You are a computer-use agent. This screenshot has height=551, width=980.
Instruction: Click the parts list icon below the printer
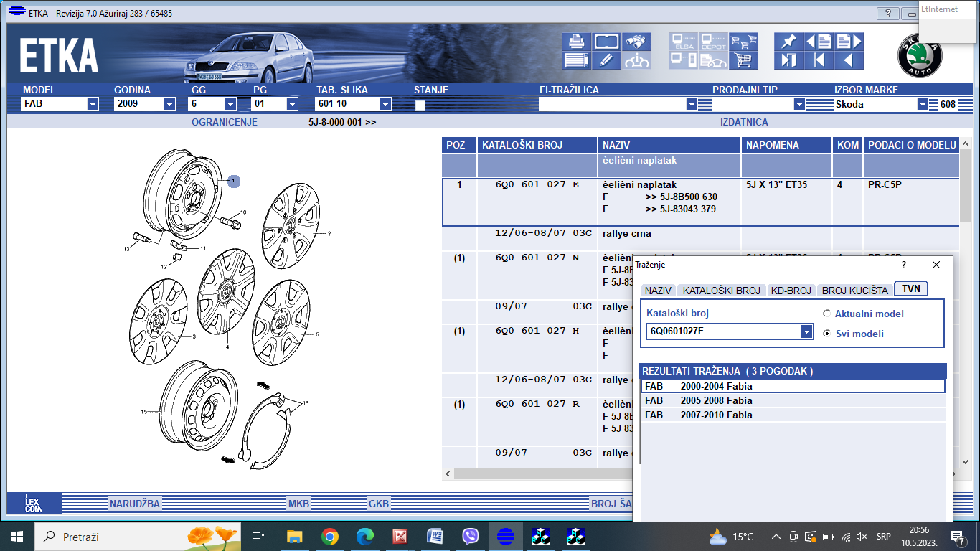(576, 60)
